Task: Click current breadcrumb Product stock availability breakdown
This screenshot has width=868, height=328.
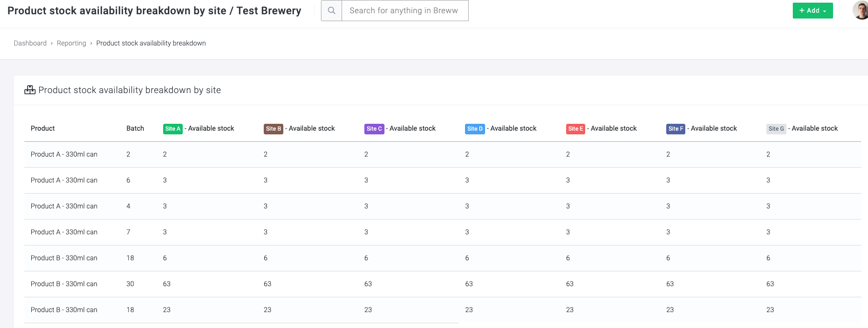Action: click(151, 43)
